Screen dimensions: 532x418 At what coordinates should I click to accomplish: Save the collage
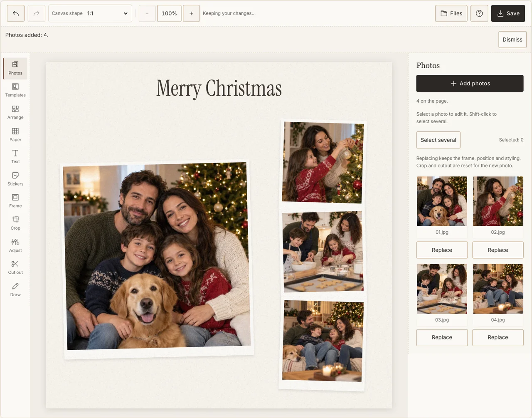(x=508, y=13)
